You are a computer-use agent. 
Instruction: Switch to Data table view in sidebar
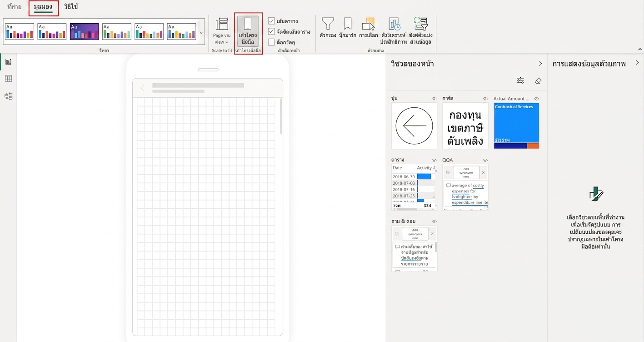tap(8, 79)
